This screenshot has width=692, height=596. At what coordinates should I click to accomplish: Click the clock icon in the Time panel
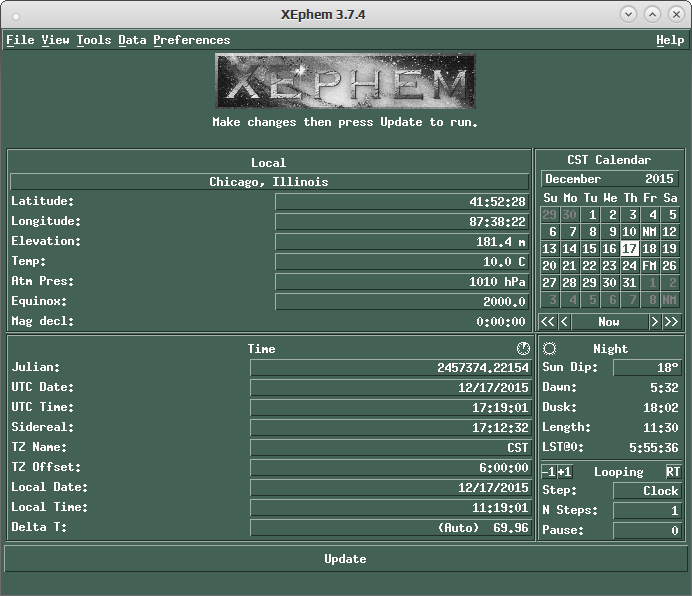tap(523, 348)
